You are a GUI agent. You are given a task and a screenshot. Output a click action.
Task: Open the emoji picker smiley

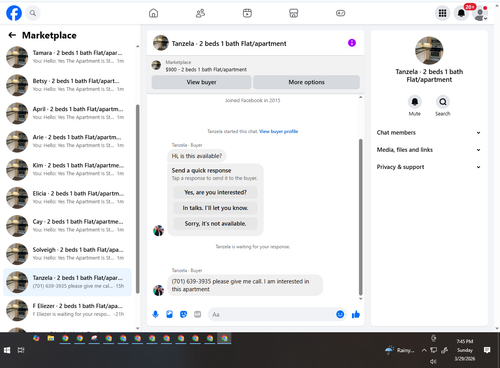coord(340,314)
